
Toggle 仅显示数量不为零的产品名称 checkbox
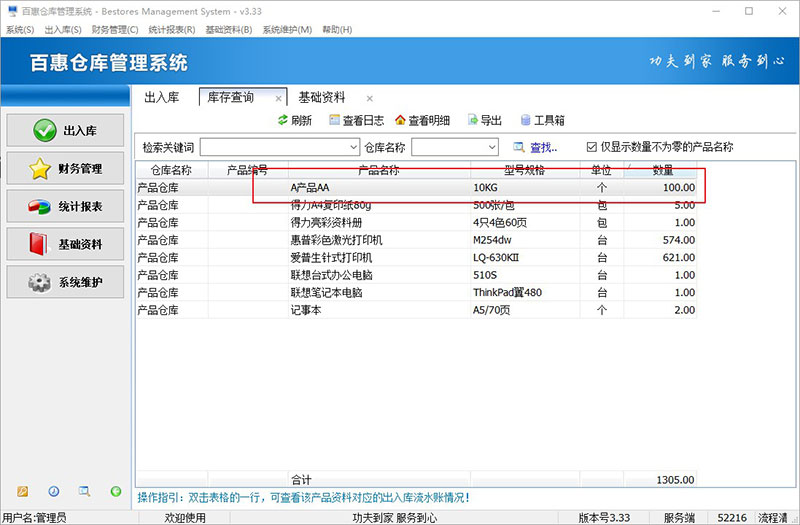[x=592, y=147]
